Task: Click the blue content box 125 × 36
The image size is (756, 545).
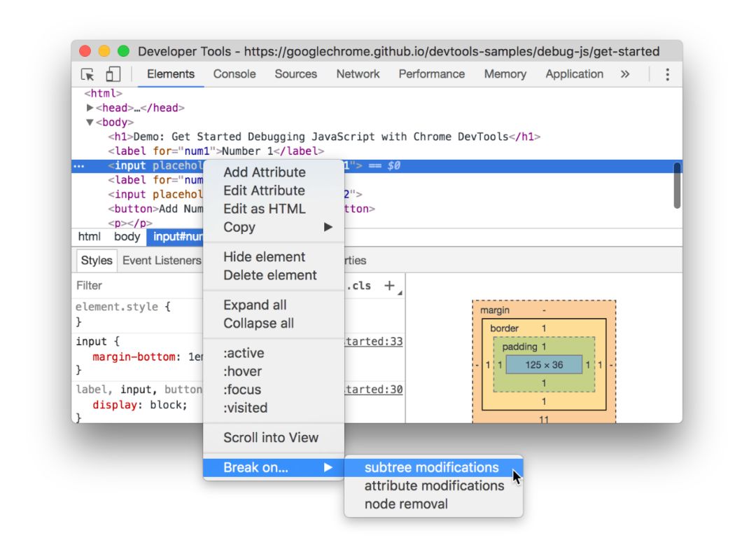Action: [x=544, y=365]
